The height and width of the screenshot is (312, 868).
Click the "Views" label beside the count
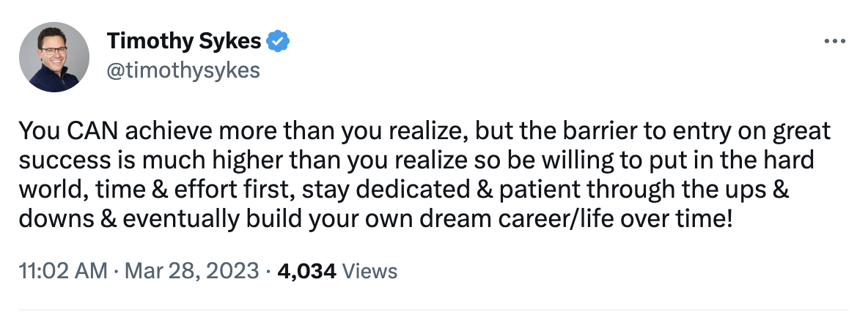(x=370, y=272)
